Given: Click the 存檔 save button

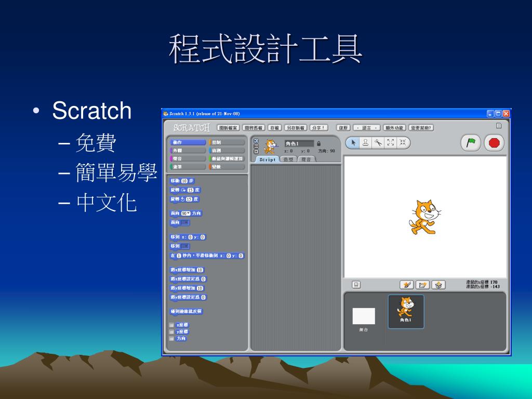Looking at the screenshot, I should tap(274, 128).
